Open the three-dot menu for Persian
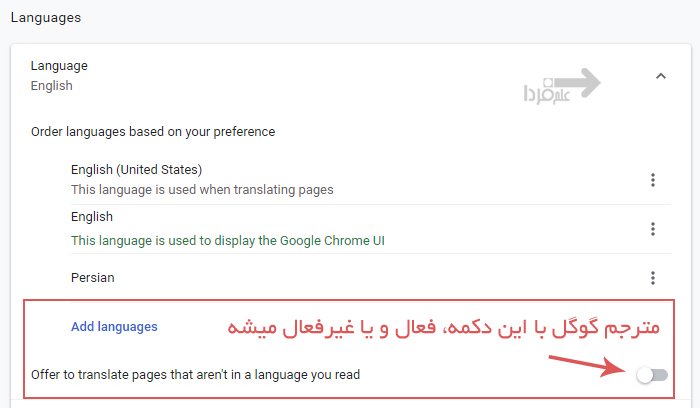The image size is (700, 408). 652,278
